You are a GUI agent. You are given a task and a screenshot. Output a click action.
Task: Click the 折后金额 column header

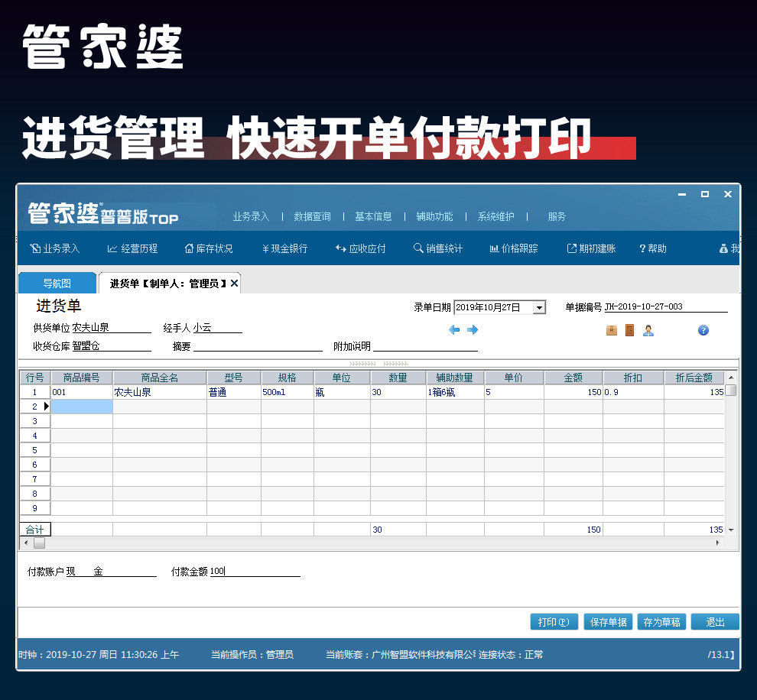694,378
